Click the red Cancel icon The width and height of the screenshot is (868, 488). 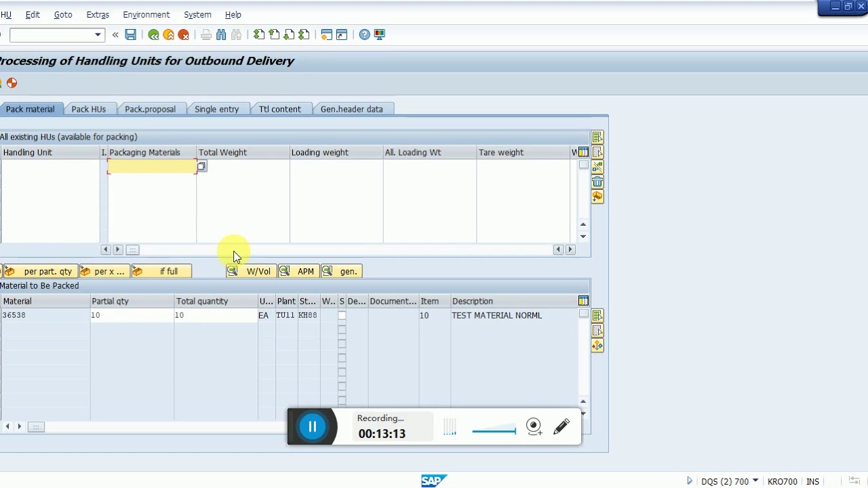pyautogui.click(x=183, y=35)
